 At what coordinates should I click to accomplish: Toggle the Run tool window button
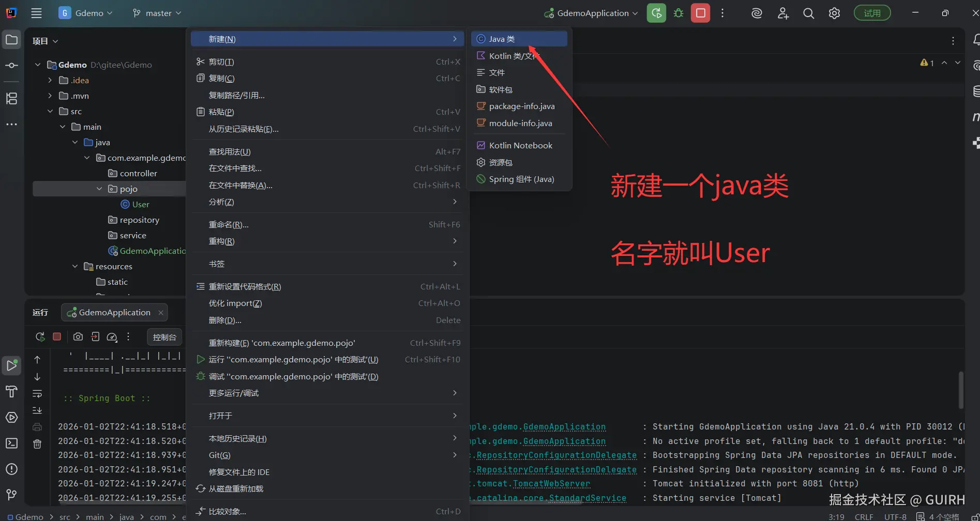pyautogui.click(x=11, y=365)
